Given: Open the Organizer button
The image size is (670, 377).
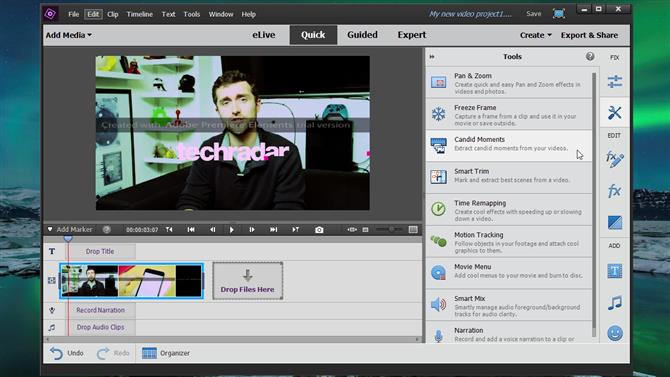Looking at the screenshot, I should [166, 353].
